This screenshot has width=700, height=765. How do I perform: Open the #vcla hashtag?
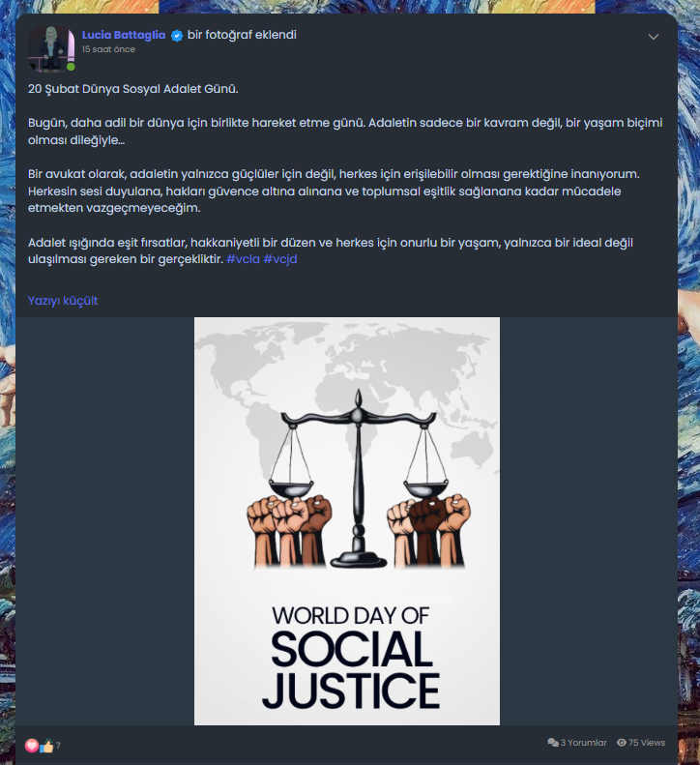[243, 259]
